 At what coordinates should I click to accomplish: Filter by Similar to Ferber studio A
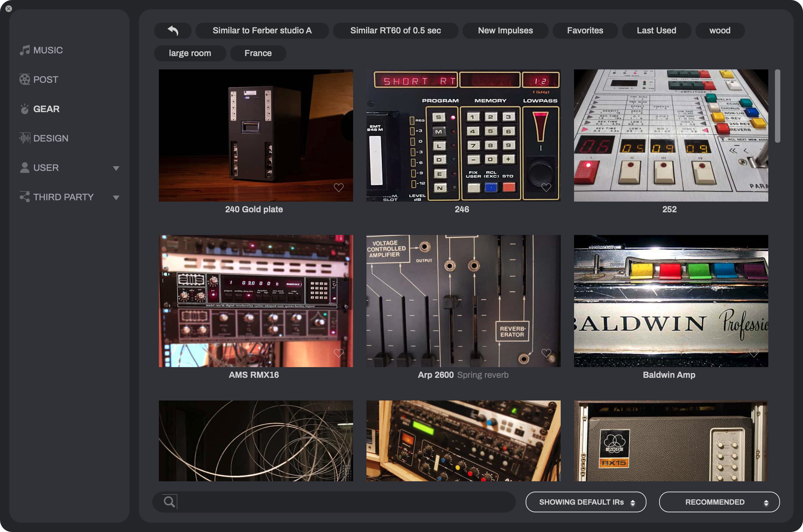pyautogui.click(x=262, y=30)
